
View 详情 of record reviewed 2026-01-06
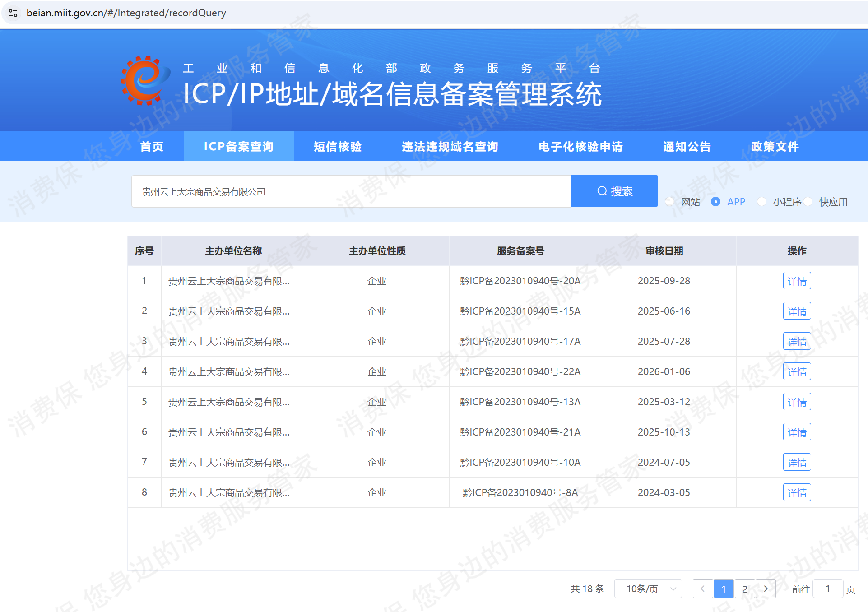pyautogui.click(x=797, y=372)
